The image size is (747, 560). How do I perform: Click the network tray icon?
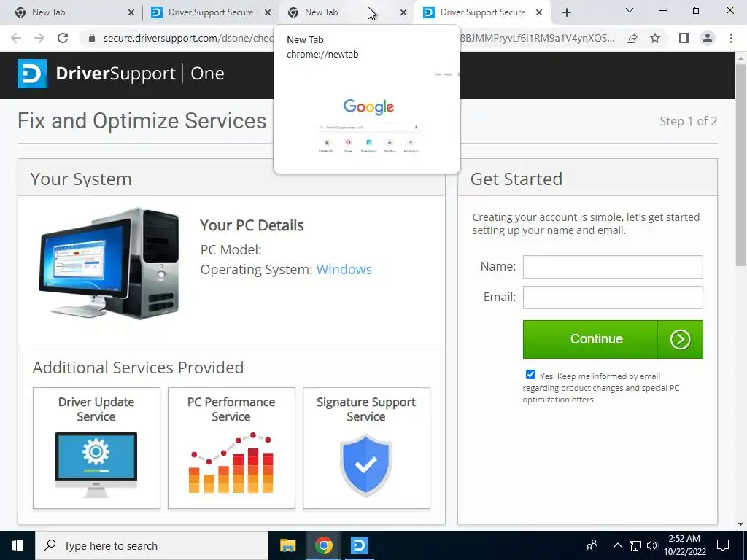pos(635,545)
